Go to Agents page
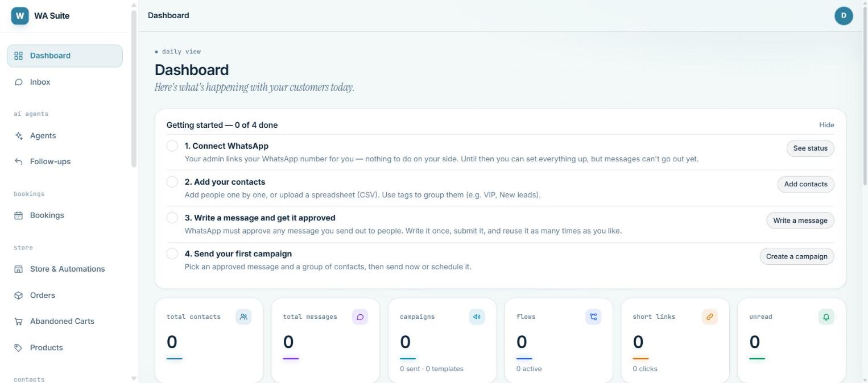Viewport: 868px width, 383px height. click(65, 136)
